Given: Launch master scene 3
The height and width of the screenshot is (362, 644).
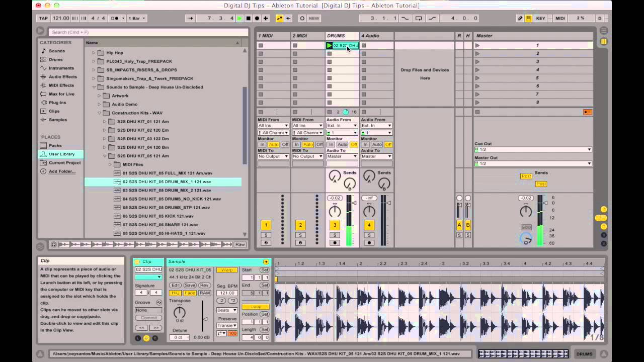Looking at the screenshot, I should pyautogui.click(x=477, y=61).
